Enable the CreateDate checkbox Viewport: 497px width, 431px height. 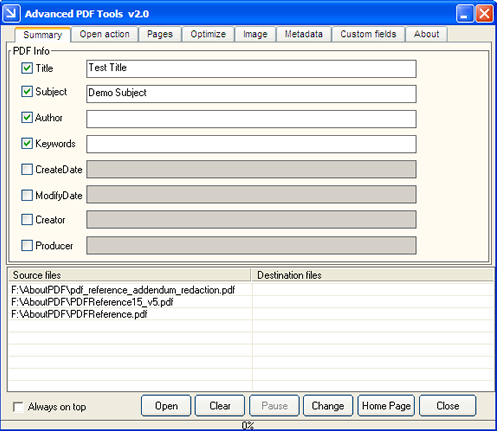[x=27, y=169]
